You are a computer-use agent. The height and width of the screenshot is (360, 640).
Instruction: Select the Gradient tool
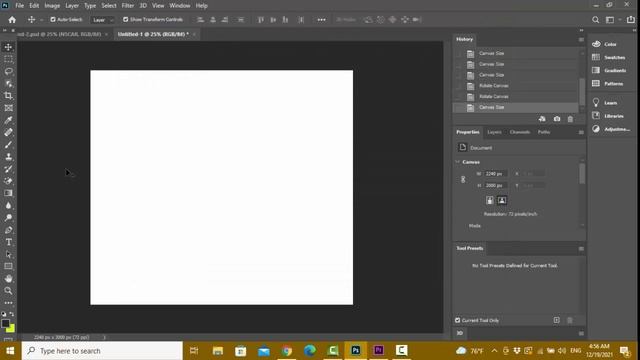point(8,193)
